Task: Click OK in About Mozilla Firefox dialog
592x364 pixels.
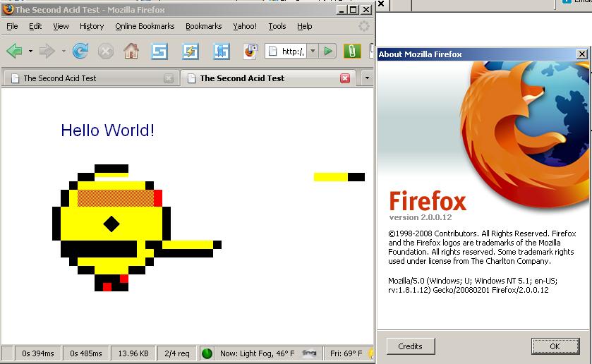Action: pos(555,346)
